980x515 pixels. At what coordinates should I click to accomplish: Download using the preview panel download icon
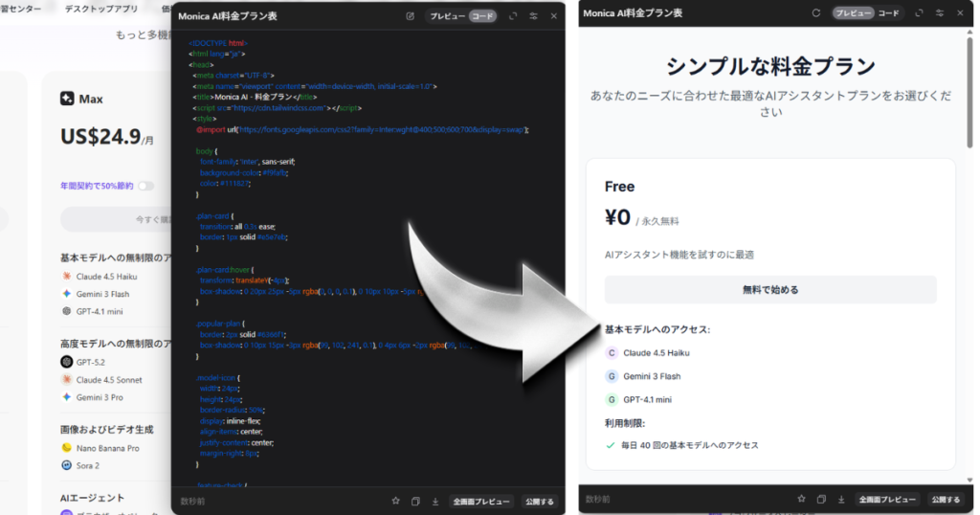(x=840, y=499)
